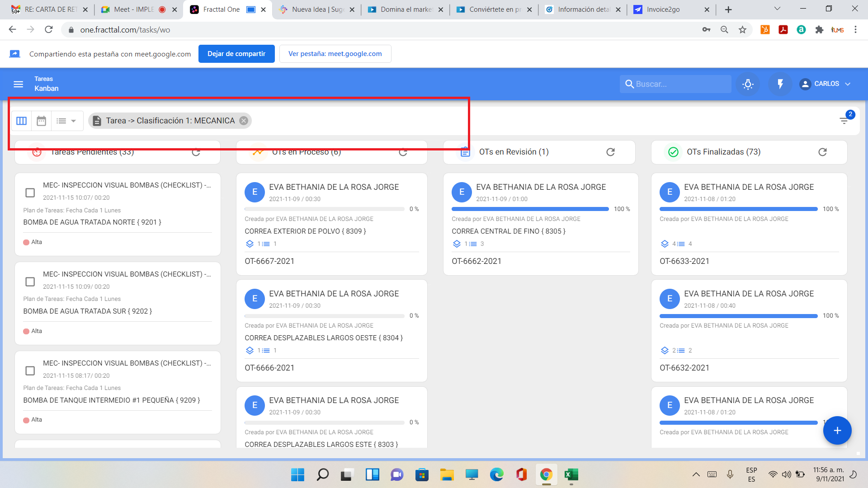Click the lightning bolt quick actions icon
The height and width of the screenshot is (488, 868).
coord(780,84)
